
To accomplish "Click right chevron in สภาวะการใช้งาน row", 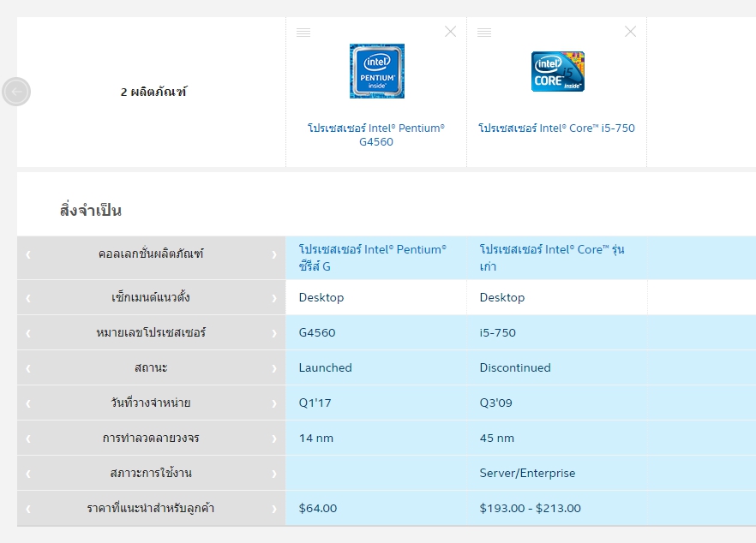I will [x=274, y=474].
